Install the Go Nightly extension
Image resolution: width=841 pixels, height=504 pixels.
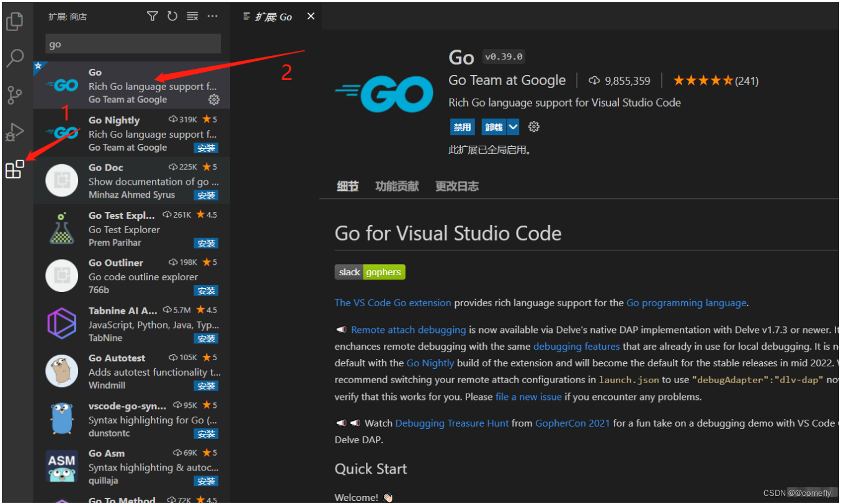click(x=206, y=148)
